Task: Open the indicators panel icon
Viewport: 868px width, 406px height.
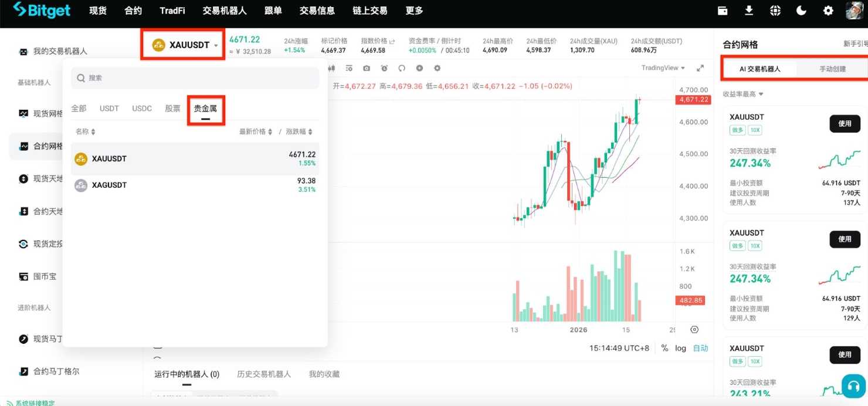Action: (349, 68)
